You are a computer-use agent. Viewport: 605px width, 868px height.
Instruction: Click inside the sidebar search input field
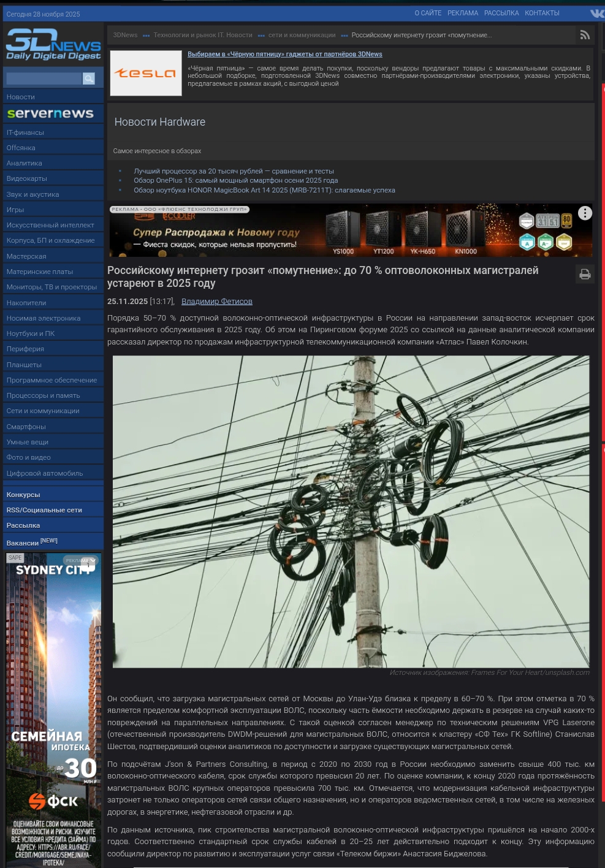pos(43,78)
